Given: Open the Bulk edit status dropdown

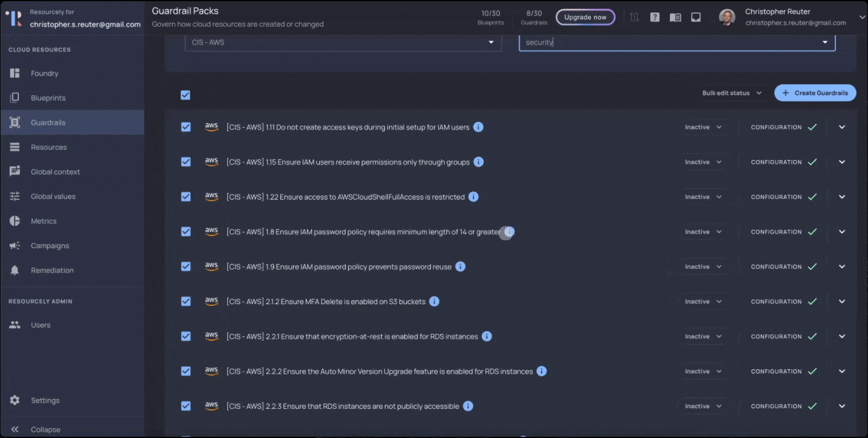Looking at the screenshot, I should tap(732, 93).
